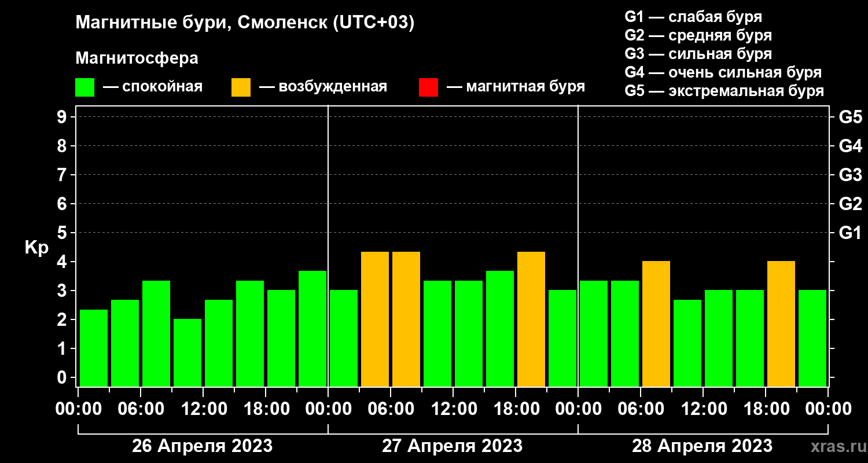868x463 pixels.
Task: Click the first green bar of 28 Апреля
Action: point(594,333)
